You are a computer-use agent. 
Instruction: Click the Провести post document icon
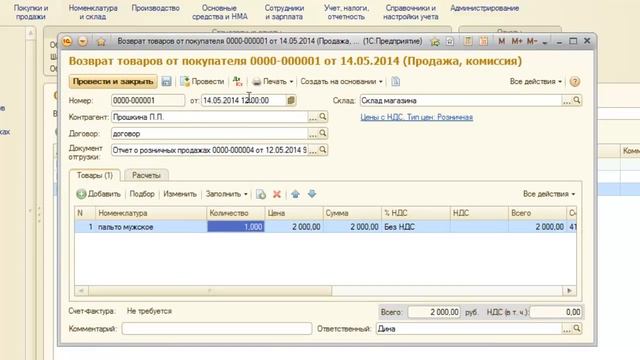click(185, 81)
